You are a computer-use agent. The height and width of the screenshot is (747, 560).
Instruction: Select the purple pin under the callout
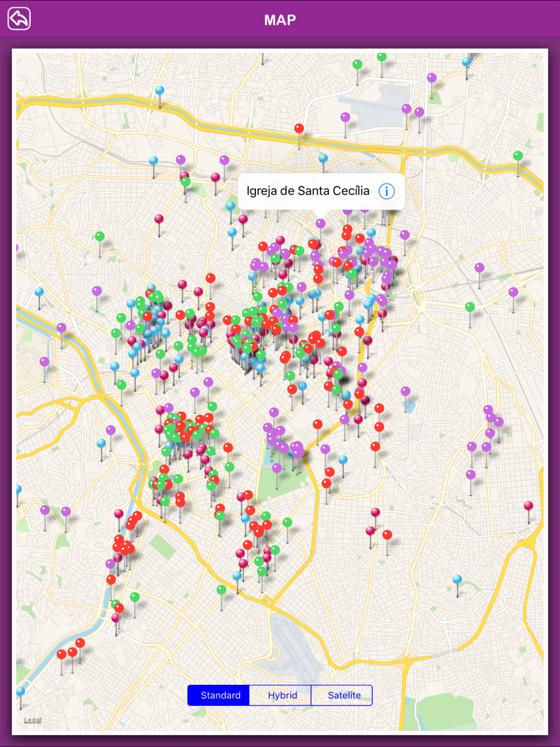click(x=320, y=224)
